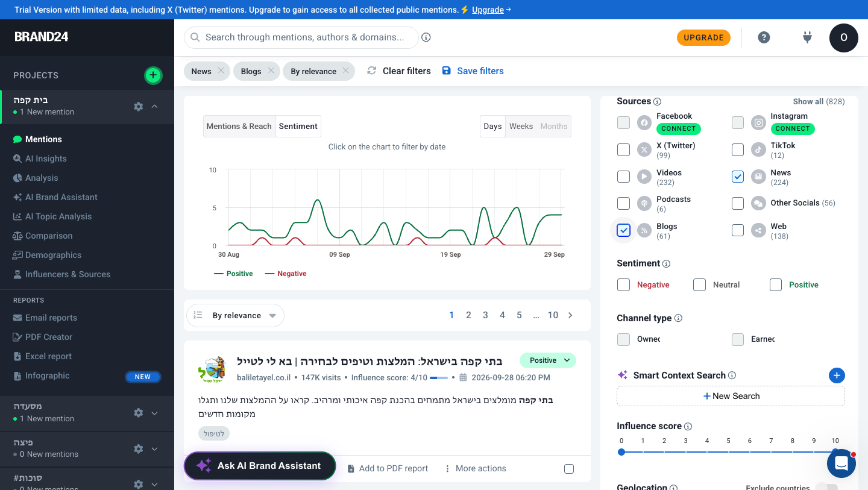Check the Videos source checkbox

[x=623, y=177]
